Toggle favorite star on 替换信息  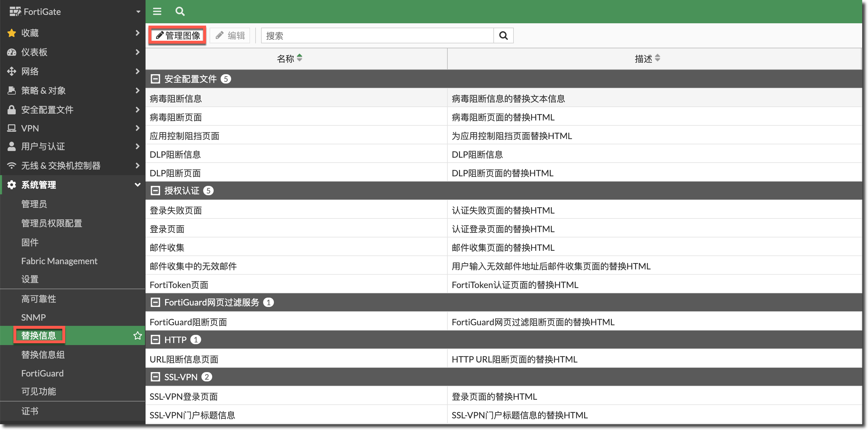click(137, 335)
